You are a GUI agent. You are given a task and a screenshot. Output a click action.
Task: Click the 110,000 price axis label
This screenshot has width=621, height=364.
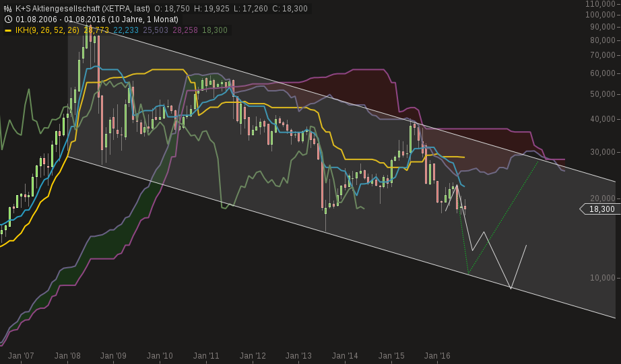coord(600,4)
